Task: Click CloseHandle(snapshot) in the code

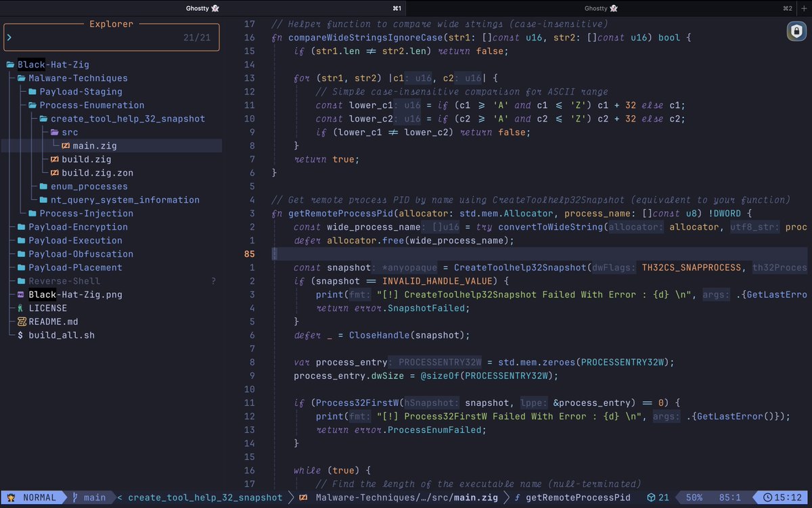Action: pos(409,335)
